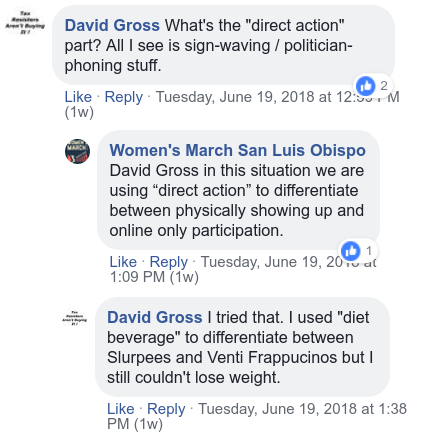Like the Slurpees and Frappucinos comment

click(121, 409)
